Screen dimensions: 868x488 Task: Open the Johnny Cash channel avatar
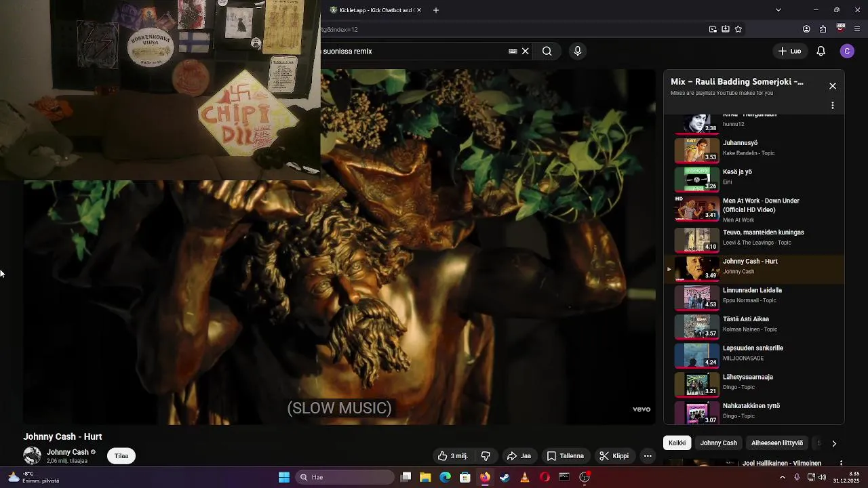(32, 455)
